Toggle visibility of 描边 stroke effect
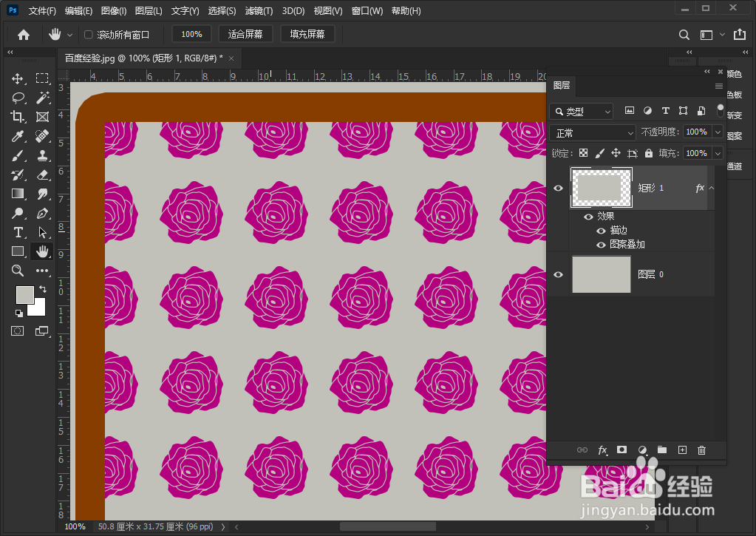Screen dimensions: 756x536 [x=601, y=231]
